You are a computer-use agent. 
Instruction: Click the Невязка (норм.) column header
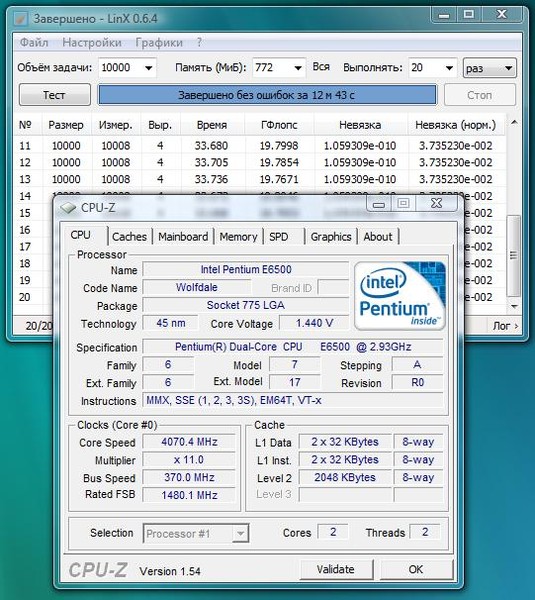pos(455,125)
